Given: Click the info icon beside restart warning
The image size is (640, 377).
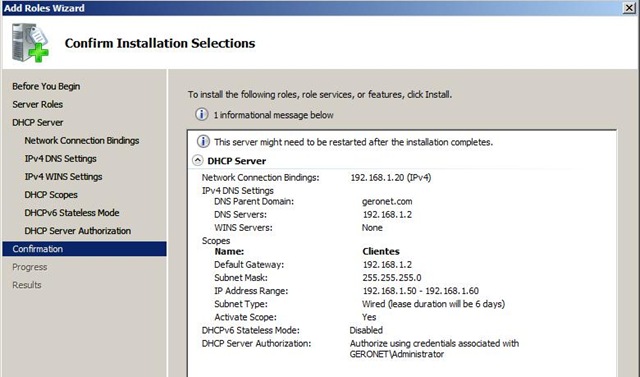Looking at the screenshot, I should 203,142.
